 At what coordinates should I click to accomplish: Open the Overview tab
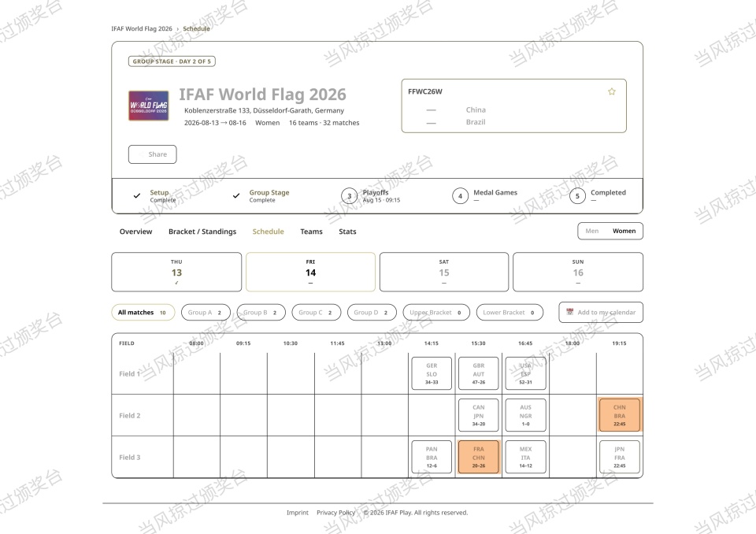[x=136, y=232]
